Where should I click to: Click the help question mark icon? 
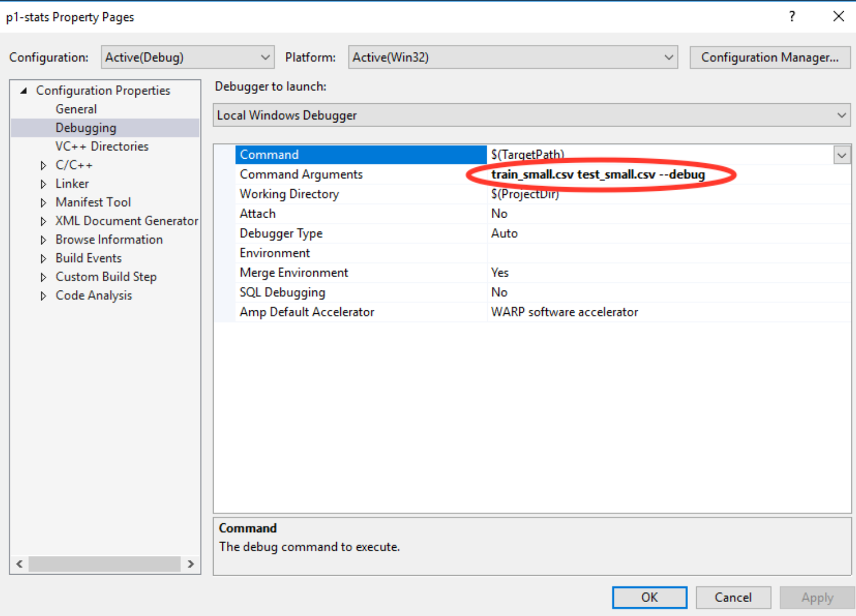[x=792, y=16]
